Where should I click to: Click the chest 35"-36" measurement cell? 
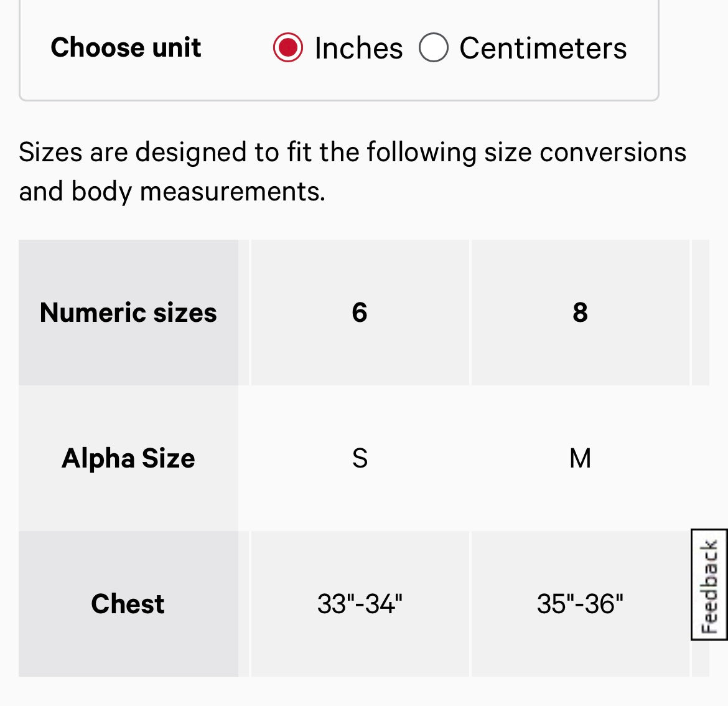coord(580,604)
